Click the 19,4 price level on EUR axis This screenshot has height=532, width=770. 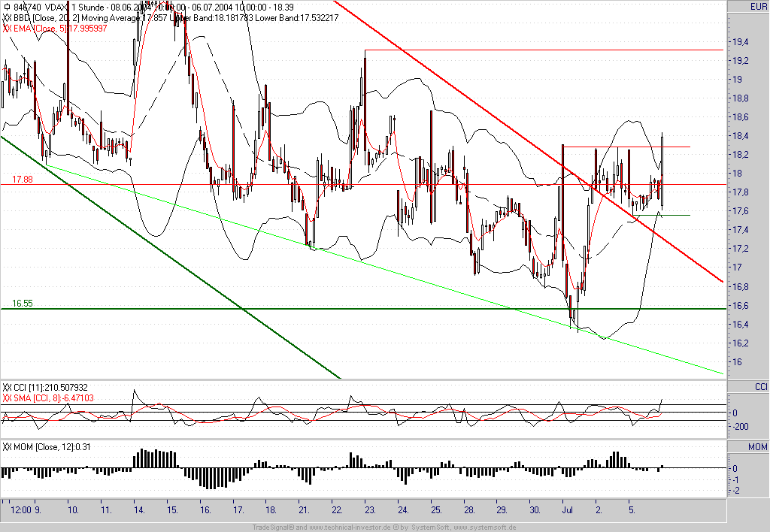coord(740,42)
